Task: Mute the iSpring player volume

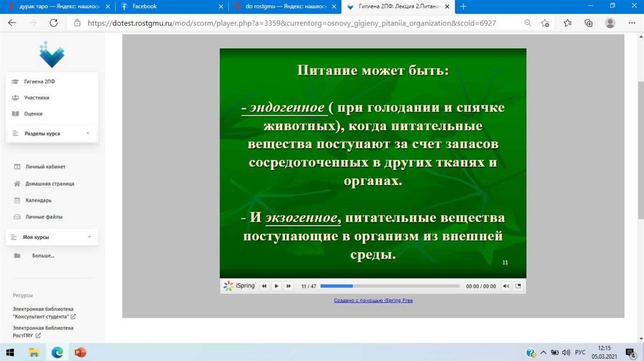Action: coord(506,286)
